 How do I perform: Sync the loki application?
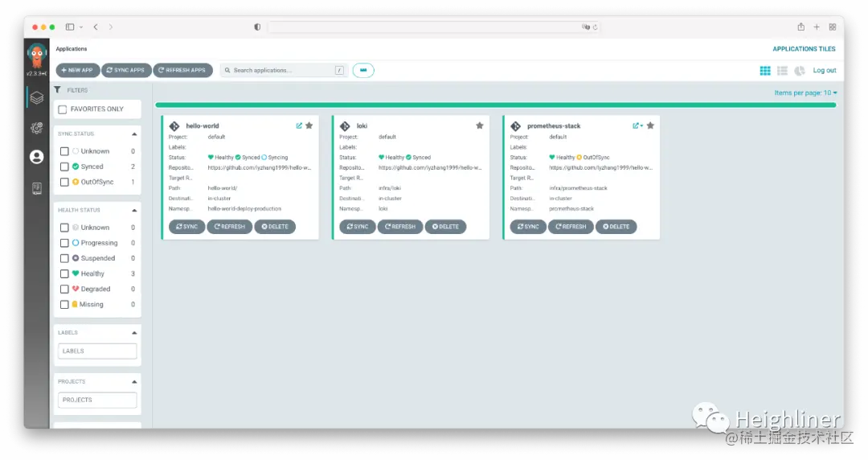(x=357, y=227)
